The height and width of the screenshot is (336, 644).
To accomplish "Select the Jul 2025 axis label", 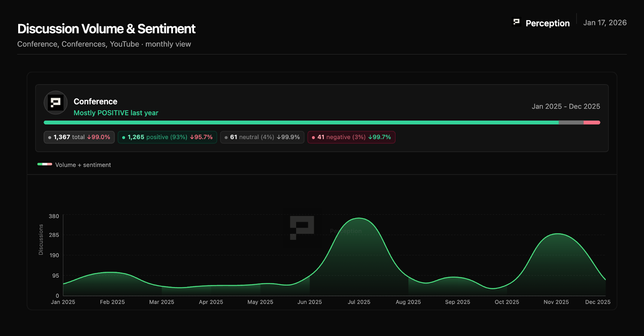I will click(x=359, y=302).
